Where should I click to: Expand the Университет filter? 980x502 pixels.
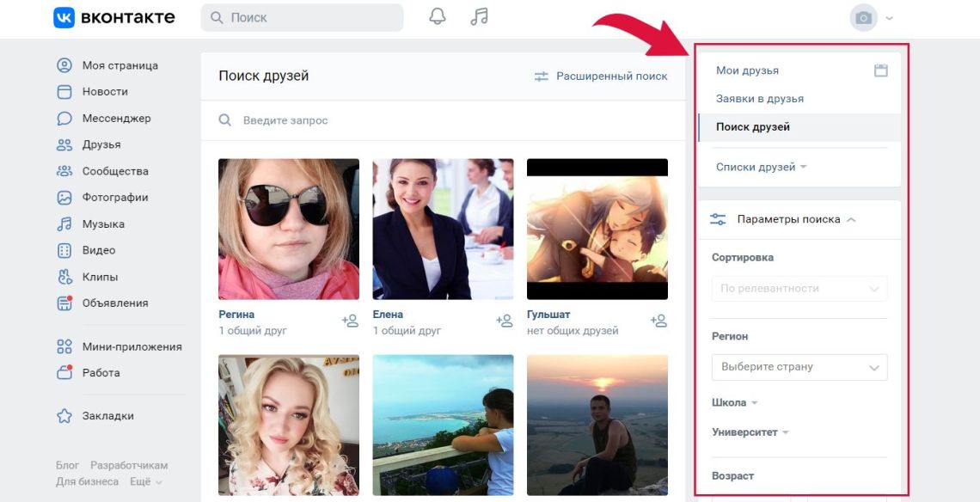[x=750, y=432]
